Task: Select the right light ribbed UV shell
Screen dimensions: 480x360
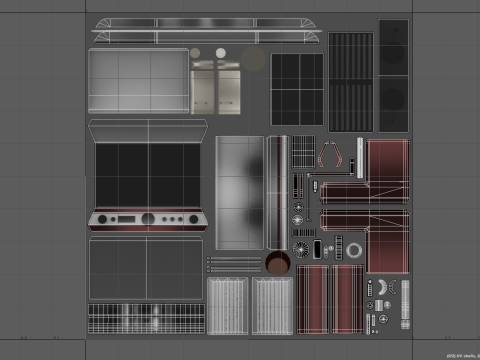Action: coord(272,306)
